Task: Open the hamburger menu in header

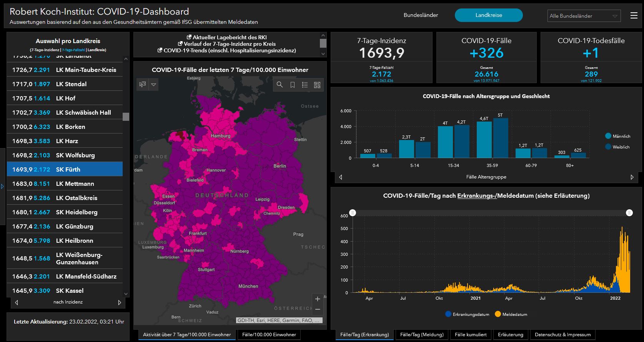Action: click(x=634, y=15)
